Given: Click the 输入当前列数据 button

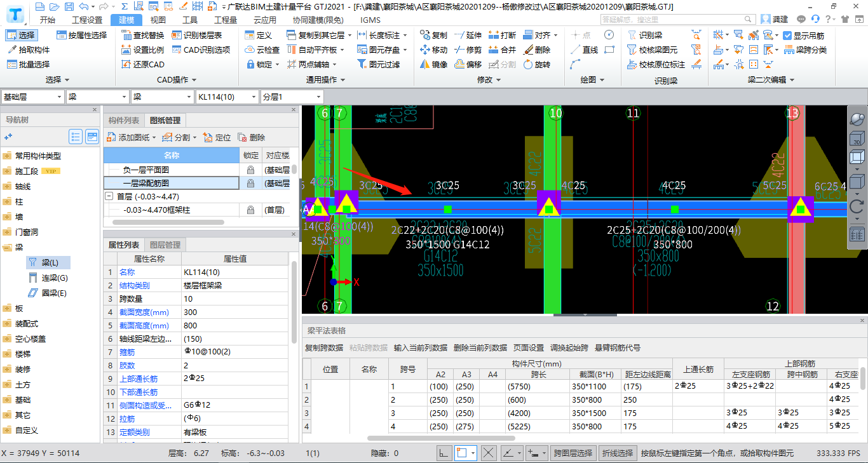Looking at the screenshot, I should (x=421, y=347).
